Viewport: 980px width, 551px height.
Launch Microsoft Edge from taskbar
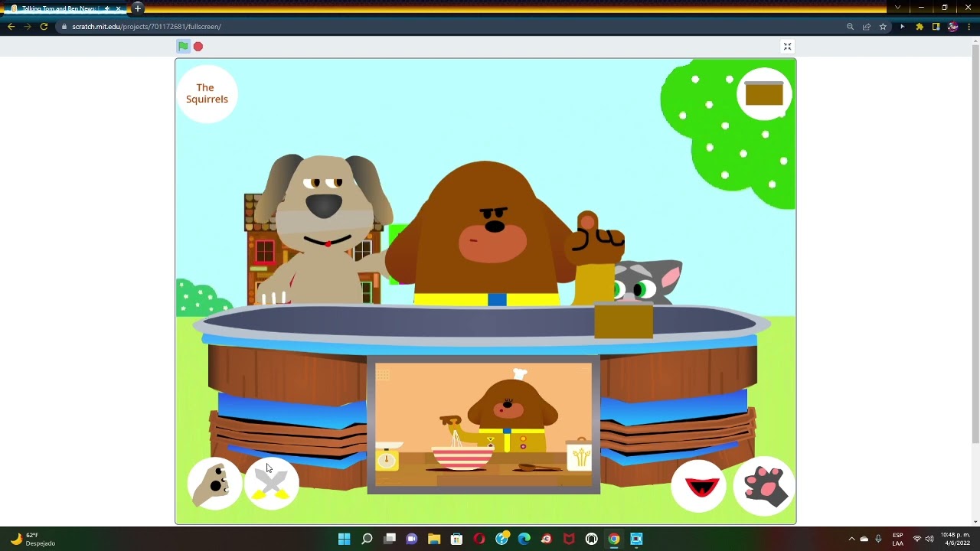pos(524,539)
